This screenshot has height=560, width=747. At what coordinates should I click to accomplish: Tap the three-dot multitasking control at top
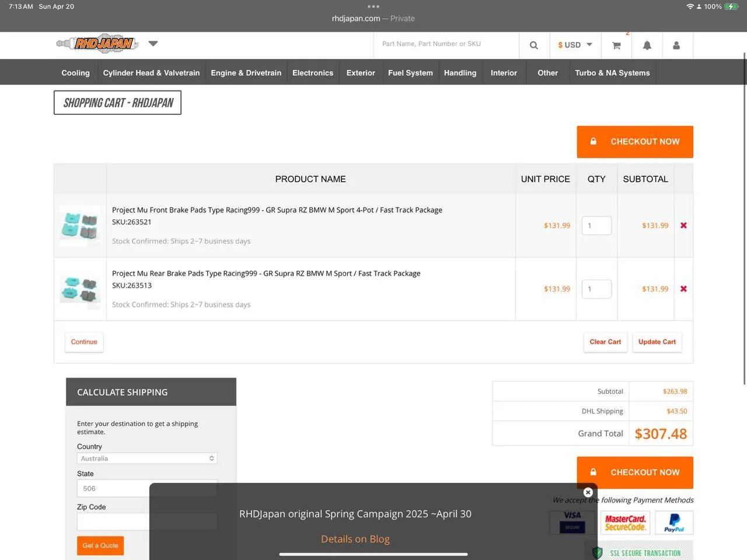click(x=373, y=6)
